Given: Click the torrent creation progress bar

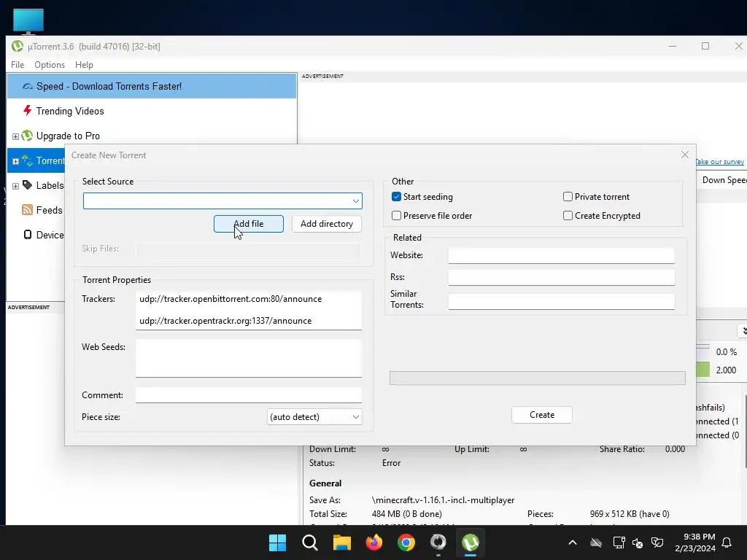Looking at the screenshot, I should coord(538,378).
